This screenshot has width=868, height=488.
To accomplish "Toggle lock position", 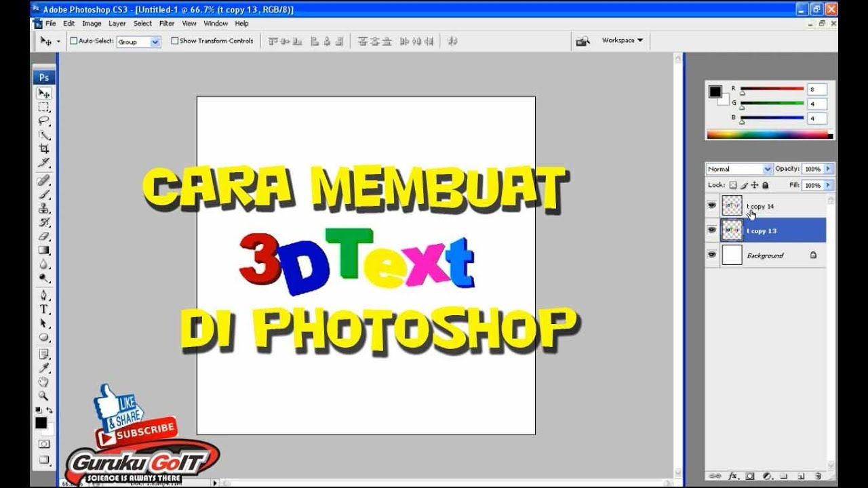I will [x=755, y=185].
